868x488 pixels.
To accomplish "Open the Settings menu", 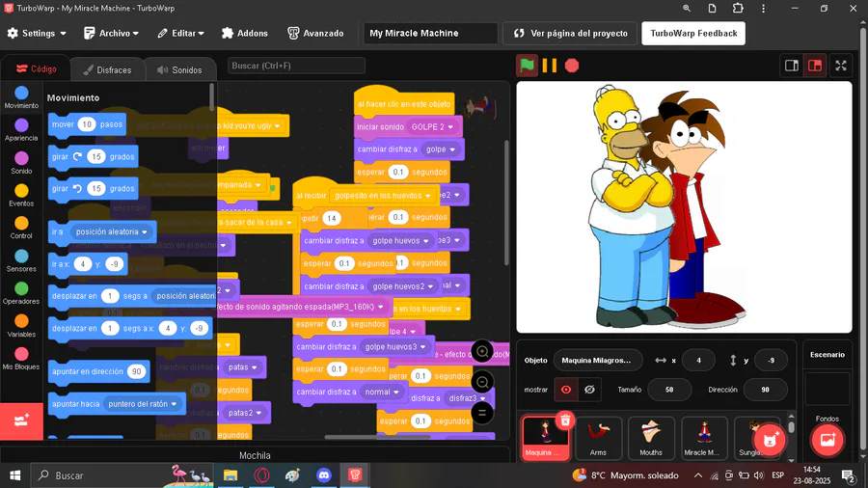I will click(x=37, y=33).
